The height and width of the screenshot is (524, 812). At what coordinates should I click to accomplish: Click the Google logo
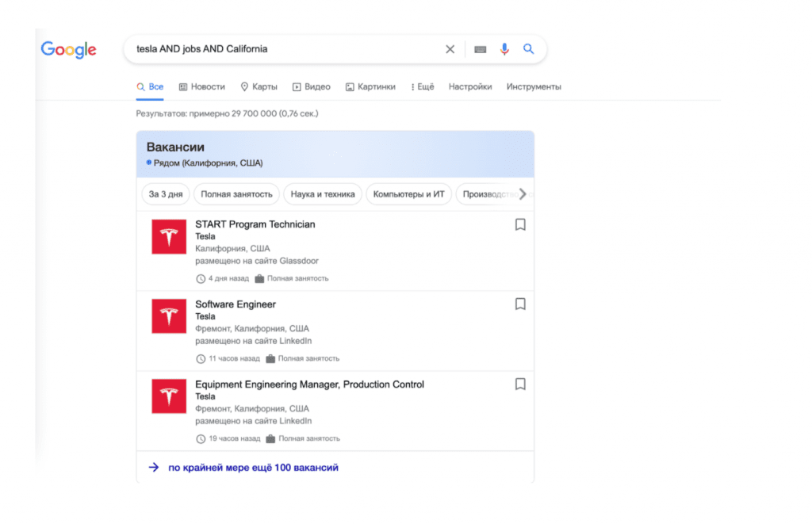[x=68, y=50]
